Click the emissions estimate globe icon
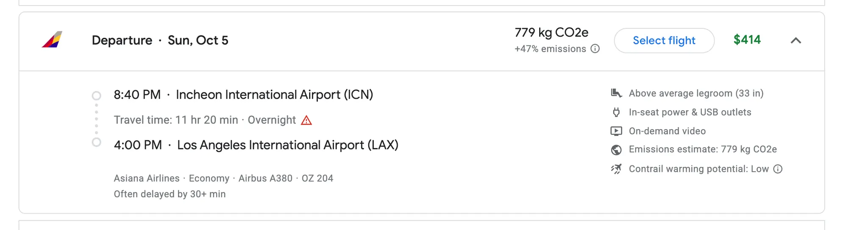The height and width of the screenshot is (230, 868). coord(616,150)
